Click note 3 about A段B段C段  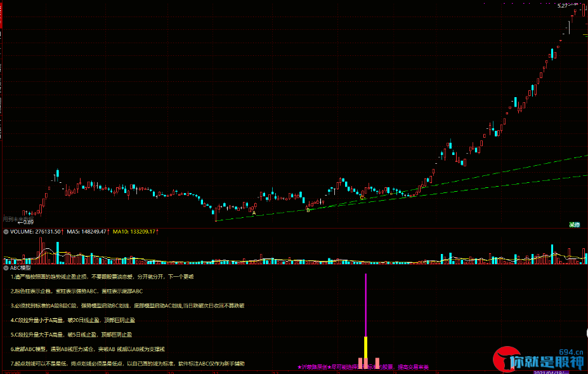[x=127, y=305]
